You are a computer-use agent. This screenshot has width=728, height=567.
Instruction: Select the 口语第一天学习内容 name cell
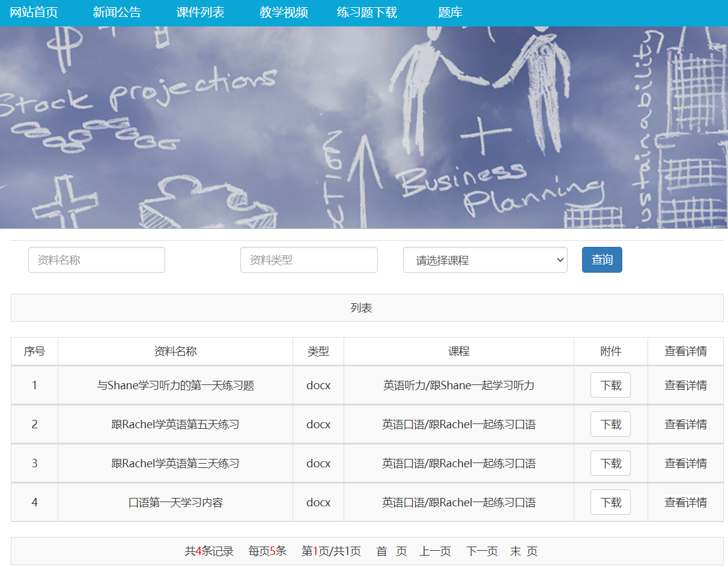[x=175, y=503]
